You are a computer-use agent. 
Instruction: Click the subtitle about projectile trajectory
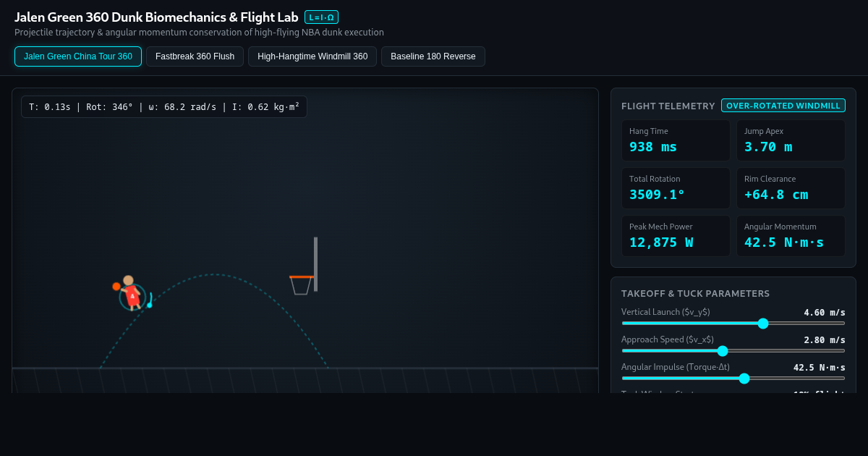click(199, 33)
